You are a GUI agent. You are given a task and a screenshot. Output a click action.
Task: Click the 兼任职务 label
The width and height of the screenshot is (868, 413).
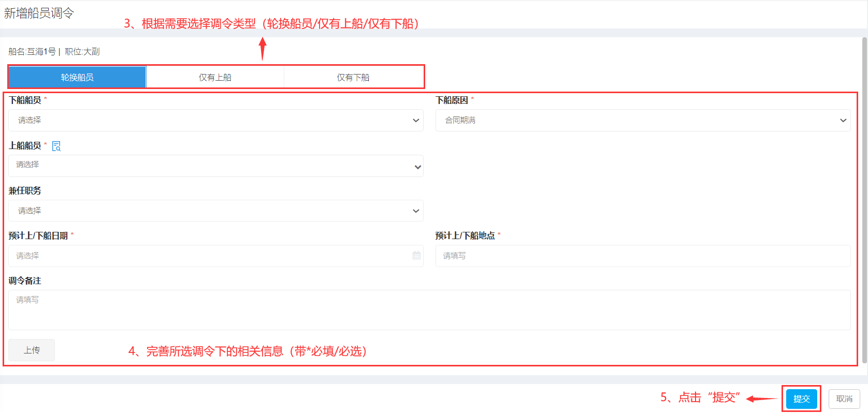tap(25, 190)
